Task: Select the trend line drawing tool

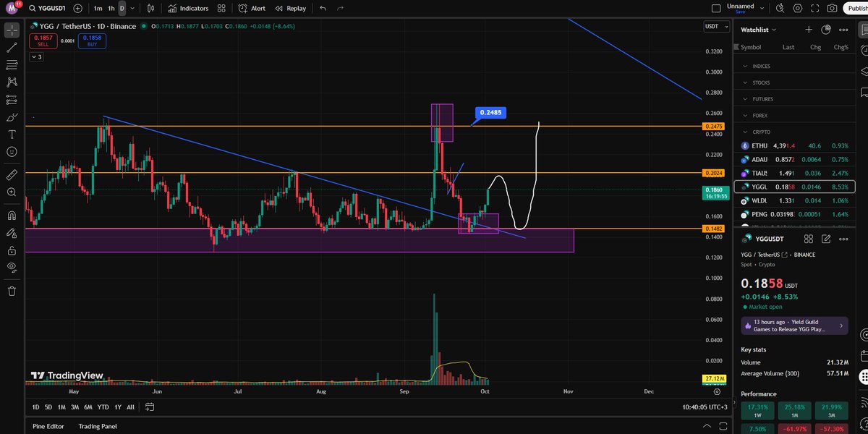Action: click(x=12, y=48)
